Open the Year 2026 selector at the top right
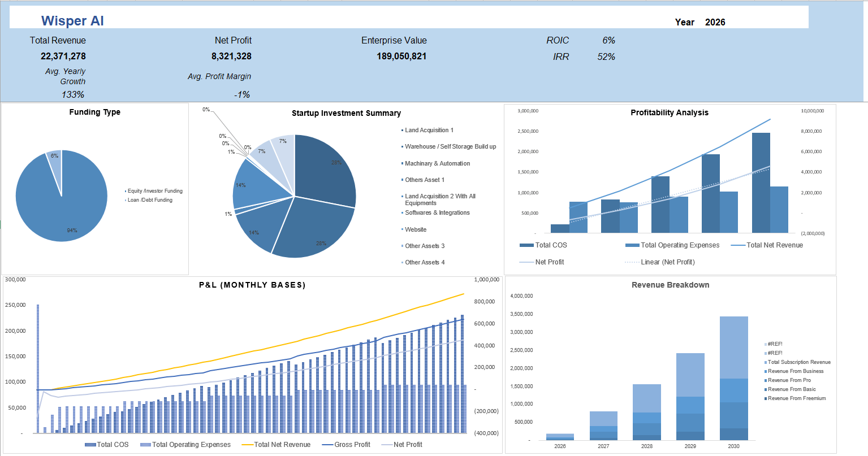The height and width of the screenshot is (456, 868). click(x=716, y=22)
